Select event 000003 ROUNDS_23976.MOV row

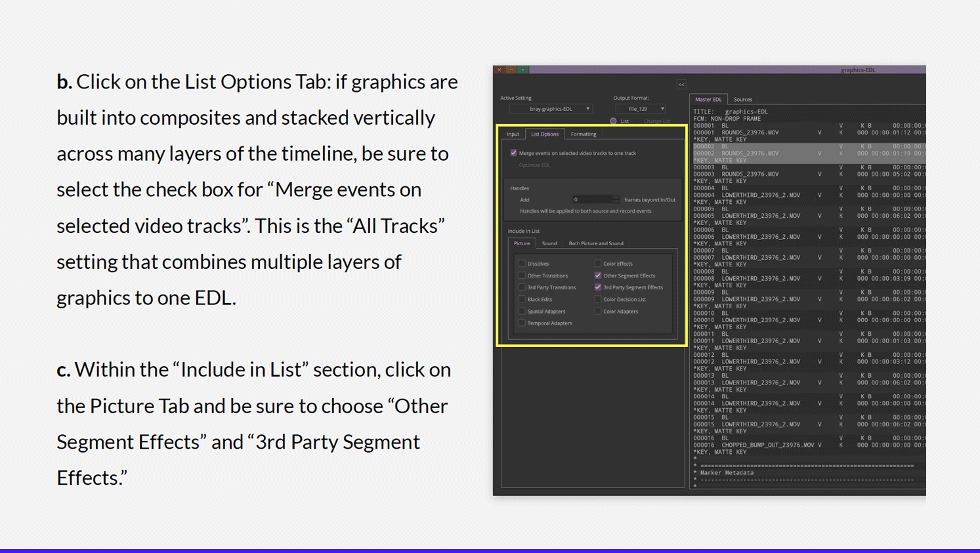coord(809,174)
